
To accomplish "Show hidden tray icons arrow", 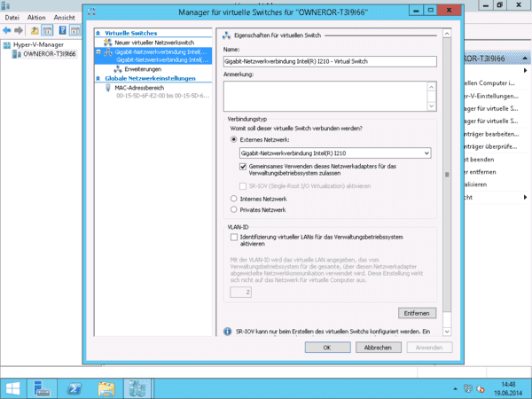I will (x=456, y=389).
